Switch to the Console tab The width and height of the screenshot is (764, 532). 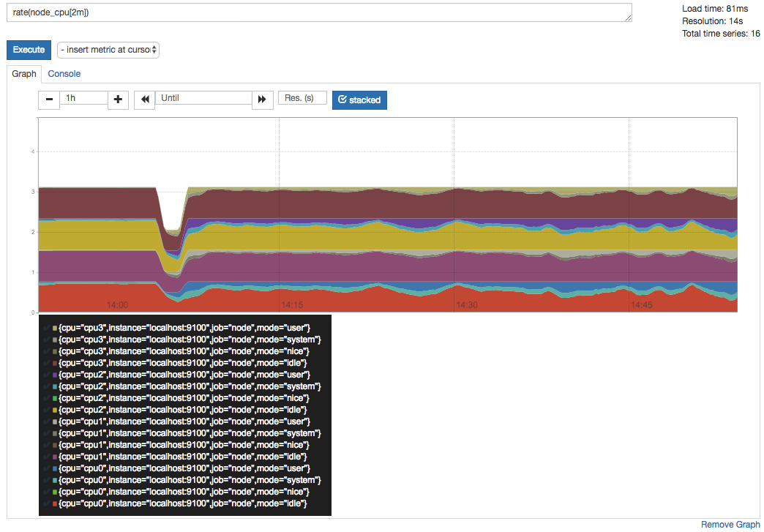coord(64,74)
